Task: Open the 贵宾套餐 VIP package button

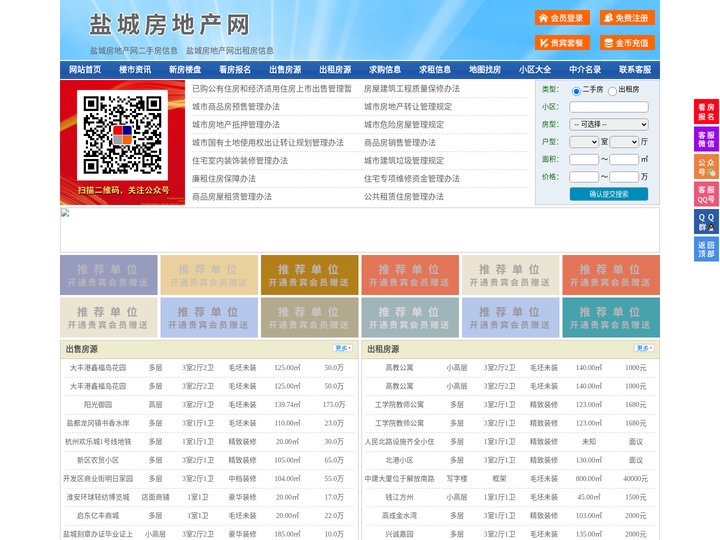Action: pos(562,43)
